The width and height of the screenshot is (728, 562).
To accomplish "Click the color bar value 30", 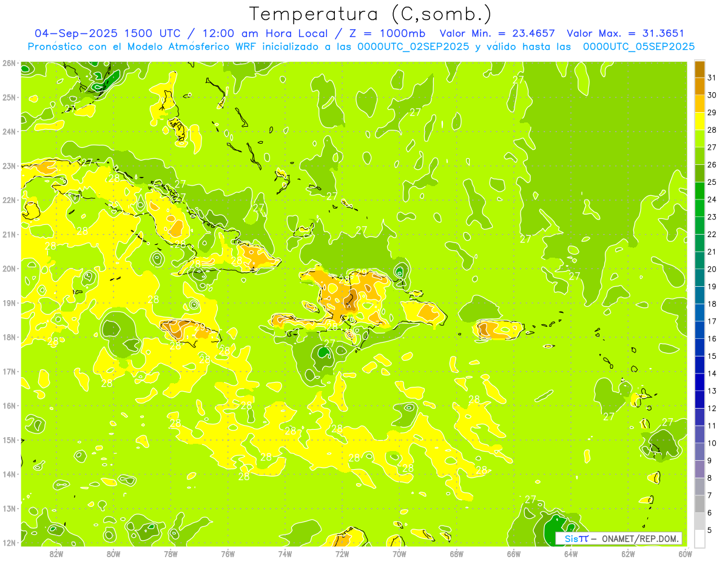I will point(712,95).
